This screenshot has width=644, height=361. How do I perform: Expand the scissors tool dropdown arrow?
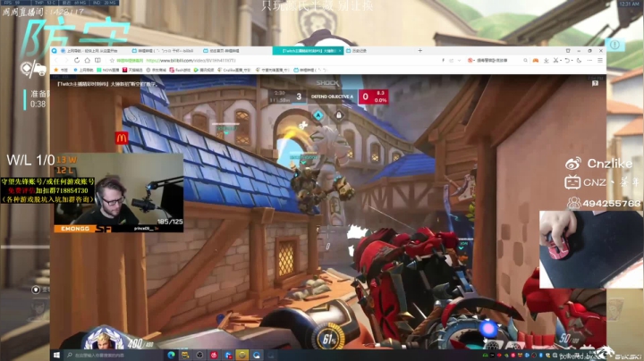[560, 60]
